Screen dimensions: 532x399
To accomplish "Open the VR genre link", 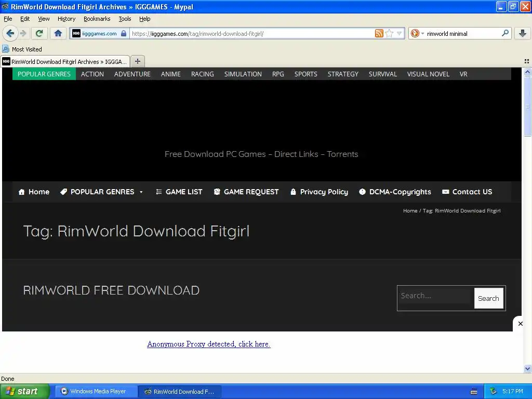I will pyautogui.click(x=463, y=74).
